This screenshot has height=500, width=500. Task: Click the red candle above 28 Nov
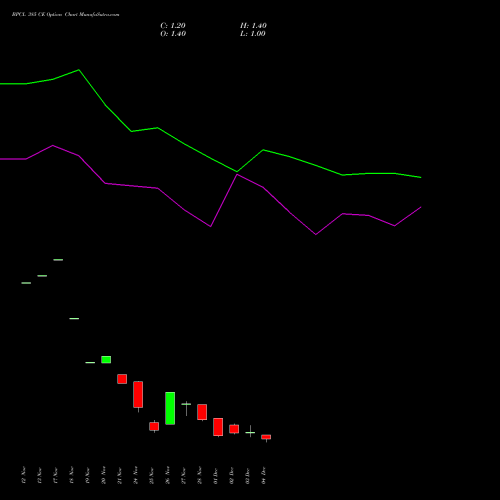click(x=202, y=412)
